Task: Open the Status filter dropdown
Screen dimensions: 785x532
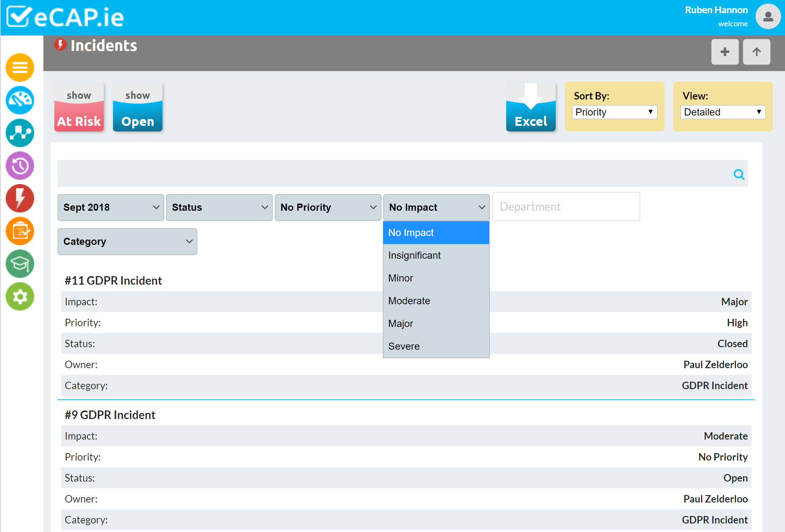Action: point(219,207)
